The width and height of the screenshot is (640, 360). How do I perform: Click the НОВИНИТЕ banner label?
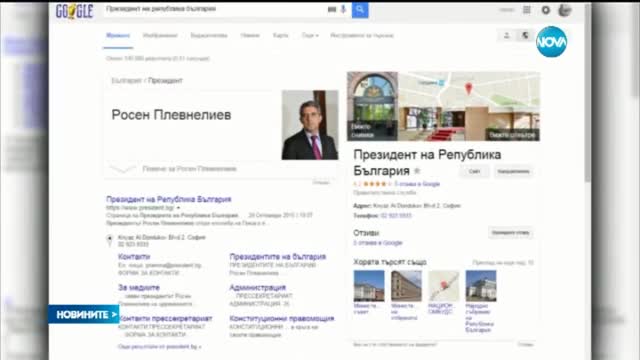(84, 314)
